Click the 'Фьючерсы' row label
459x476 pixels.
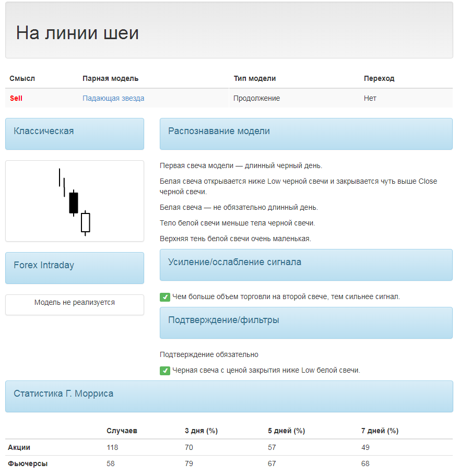click(x=28, y=463)
